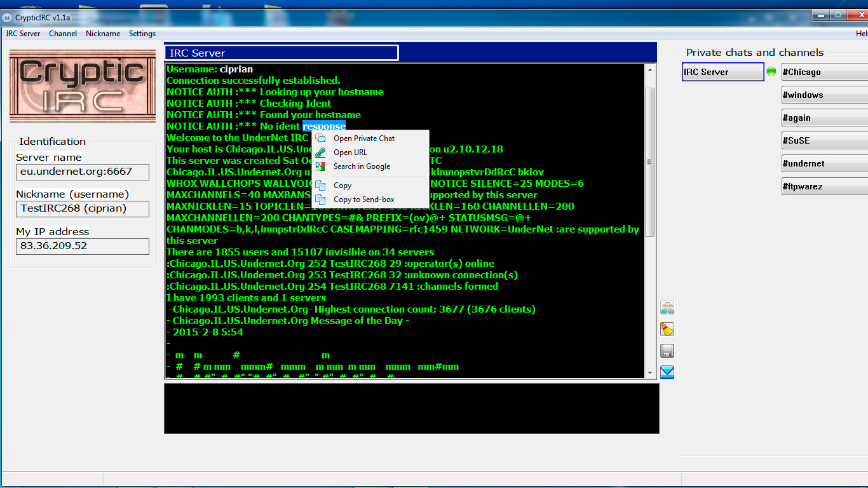Click the '7141 :channels formed' line
Viewport: 868px width, 488px height.
tap(332, 287)
